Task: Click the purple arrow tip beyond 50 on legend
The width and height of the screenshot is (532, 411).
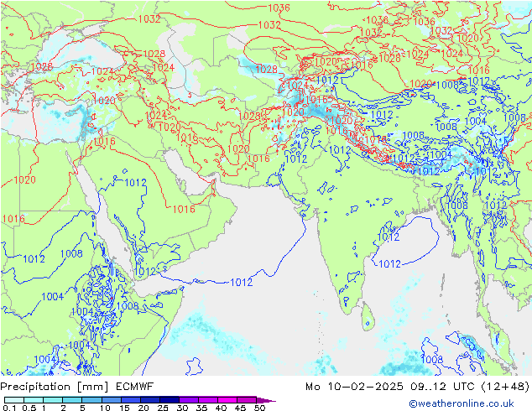Action: (x=266, y=400)
